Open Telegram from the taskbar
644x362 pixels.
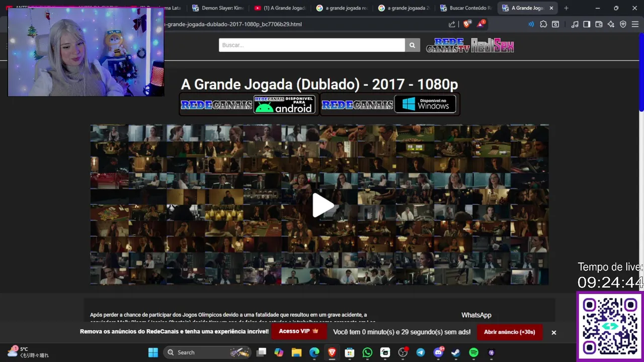click(421, 352)
